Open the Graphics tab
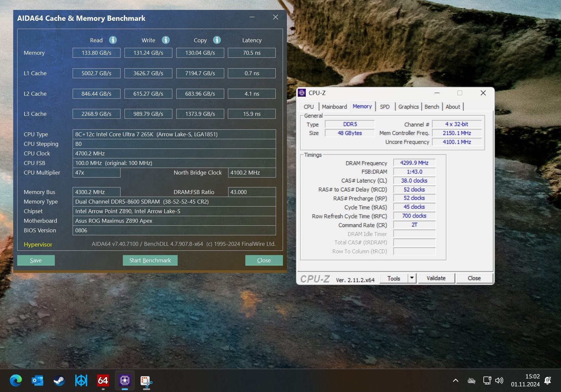Image resolution: width=561 pixels, height=392 pixels. [408, 107]
